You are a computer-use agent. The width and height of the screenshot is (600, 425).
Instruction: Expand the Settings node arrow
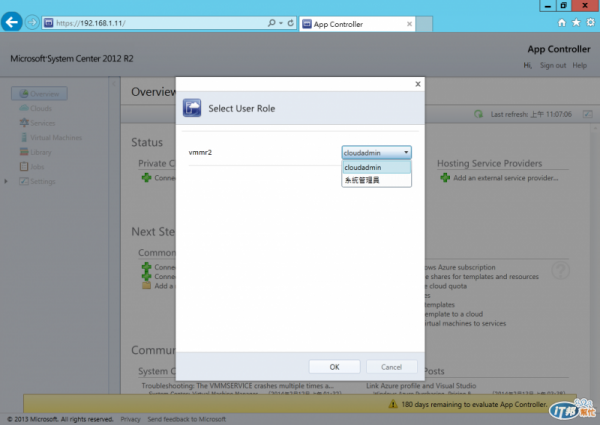tap(6, 181)
